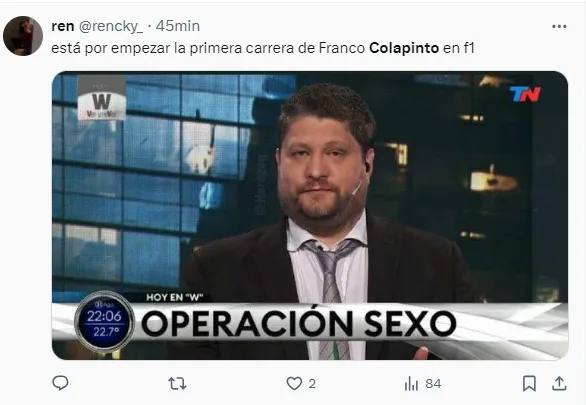Repost this tweet with the retweet icon

coord(177,384)
